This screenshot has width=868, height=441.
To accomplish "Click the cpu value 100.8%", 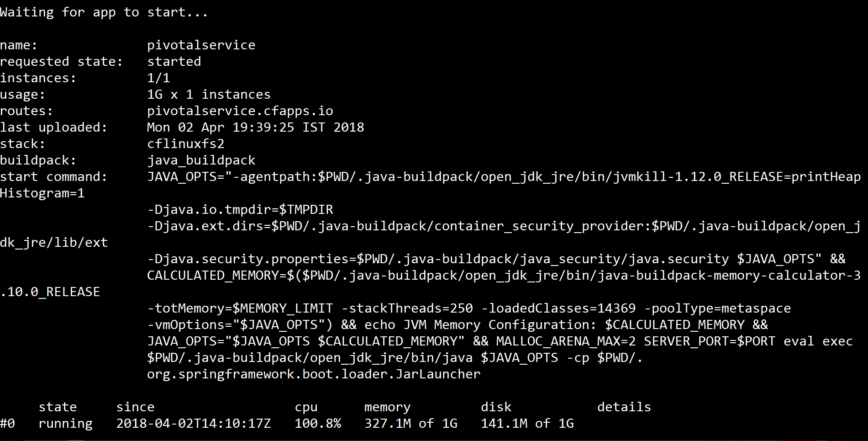I will point(318,424).
